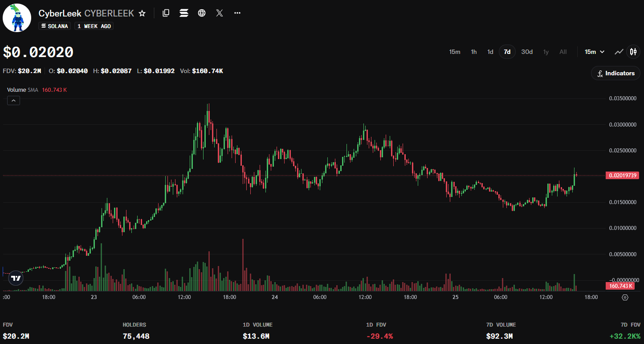
Task: Open the more options ellipsis menu
Action: [x=237, y=13]
